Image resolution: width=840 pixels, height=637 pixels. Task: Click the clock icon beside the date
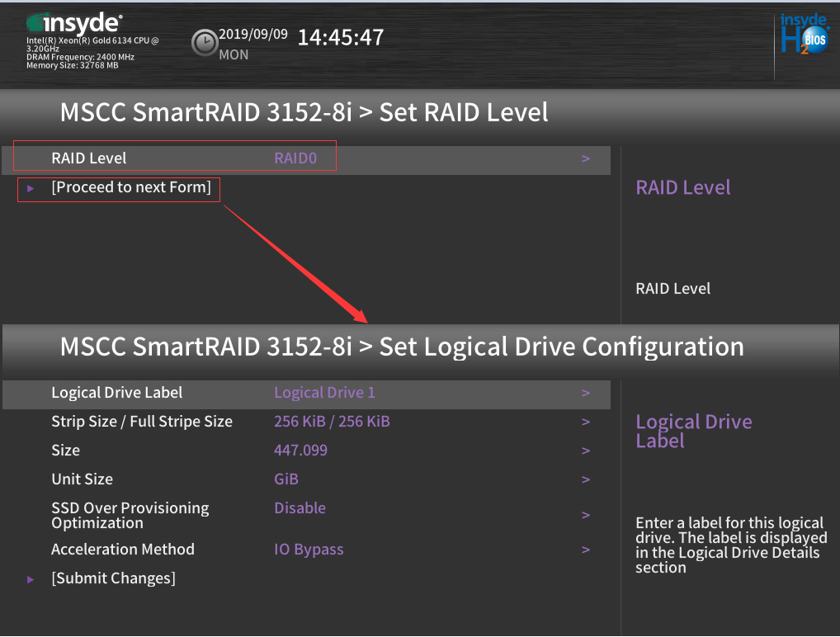pyautogui.click(x=204, y=43)
